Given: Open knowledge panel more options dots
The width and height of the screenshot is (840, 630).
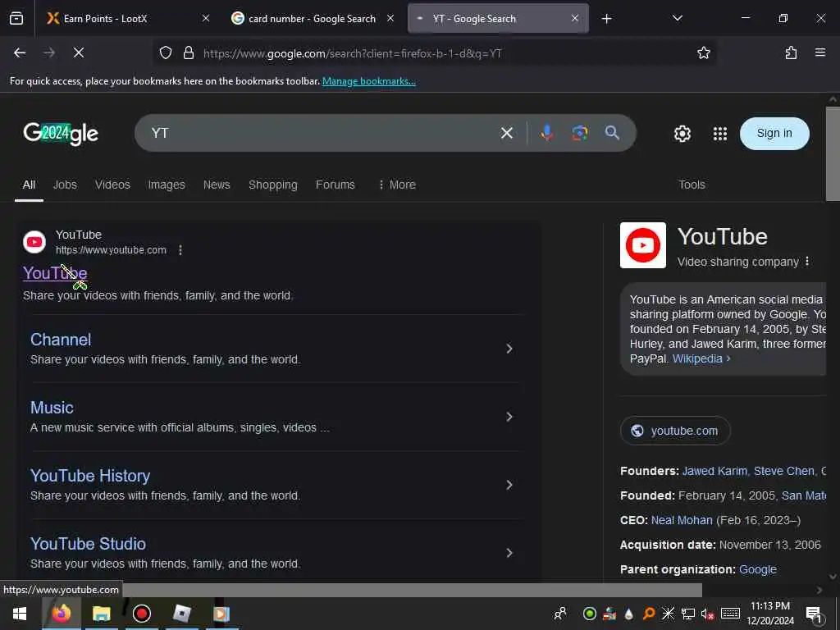Looking at the screenshot, I should point(807,262).
